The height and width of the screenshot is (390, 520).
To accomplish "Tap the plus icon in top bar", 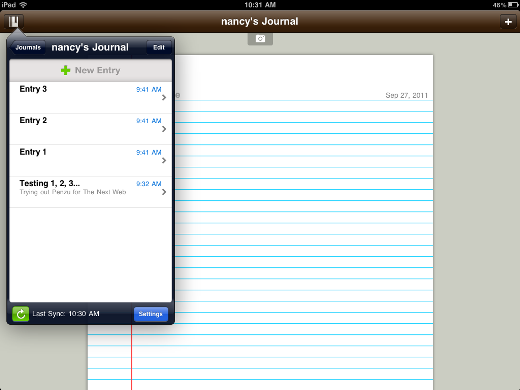I will 508,22.
